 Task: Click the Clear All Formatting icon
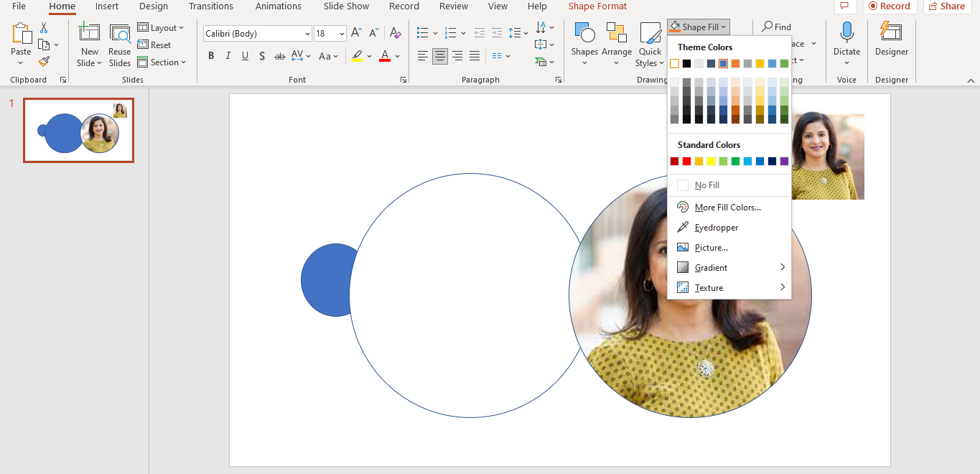(395, 33)
